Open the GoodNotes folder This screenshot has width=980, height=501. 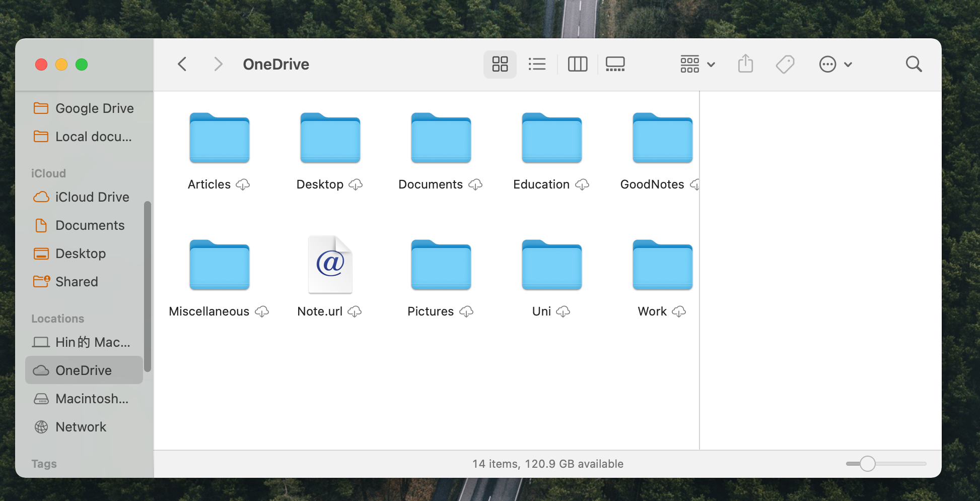[x=662, y=139]
